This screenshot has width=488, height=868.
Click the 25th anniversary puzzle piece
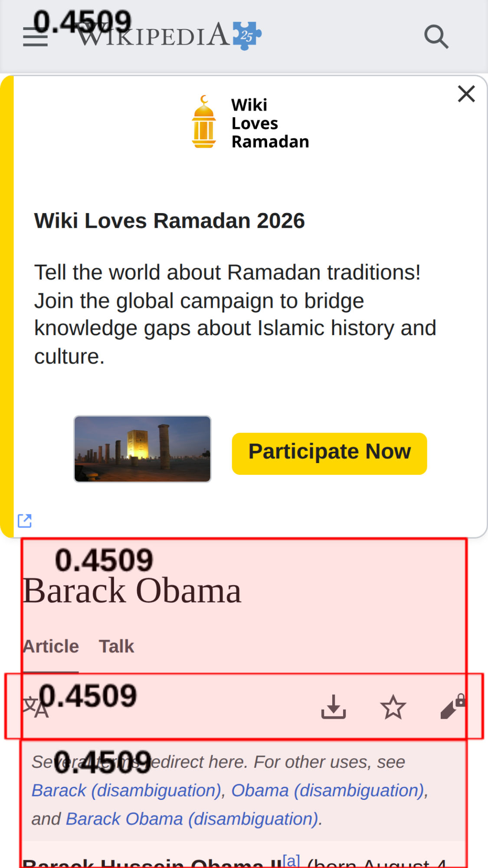click(247, 36)
